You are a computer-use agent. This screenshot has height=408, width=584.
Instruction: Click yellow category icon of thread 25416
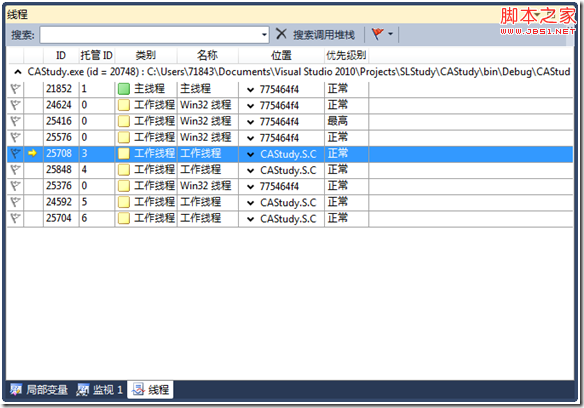pos(124,121)
